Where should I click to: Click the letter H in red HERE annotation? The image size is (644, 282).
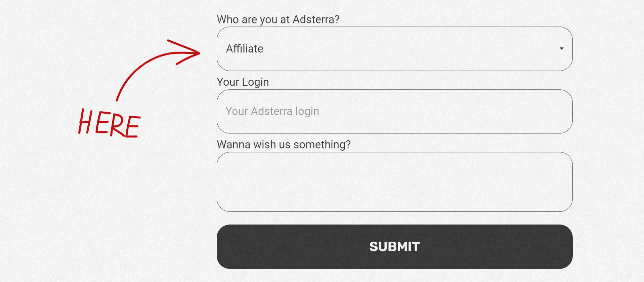coord(85,121)
